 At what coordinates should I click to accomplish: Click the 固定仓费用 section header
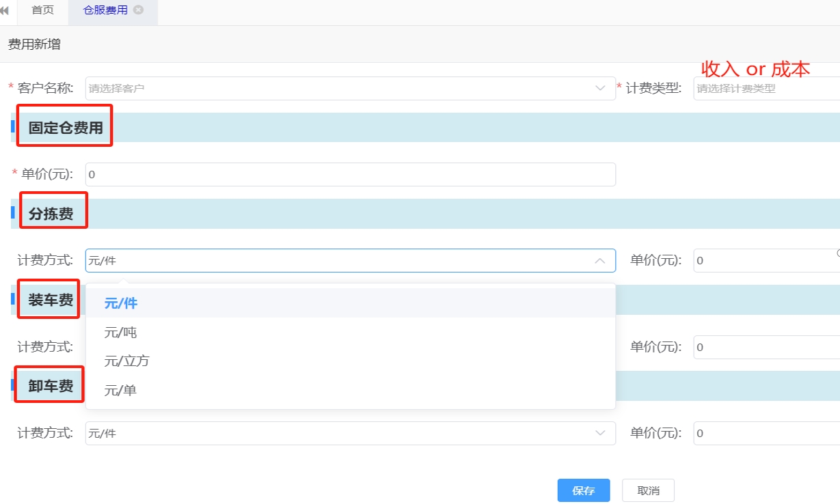click(x=66, y=128)
